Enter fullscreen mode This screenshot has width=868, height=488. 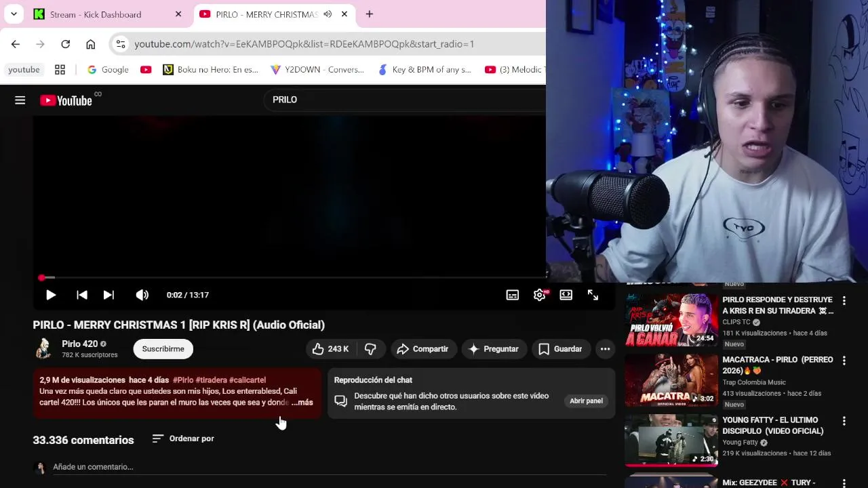point(593,295)
